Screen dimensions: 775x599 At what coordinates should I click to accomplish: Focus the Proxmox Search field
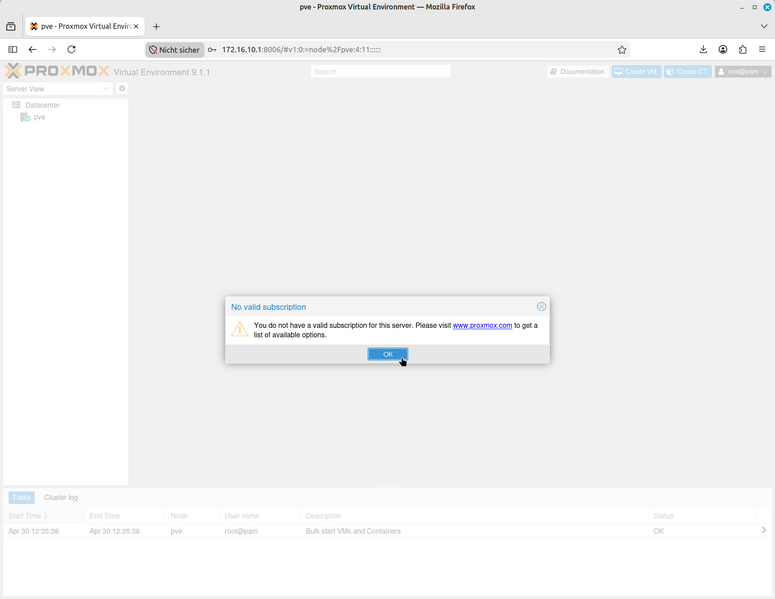pos(381,72)
